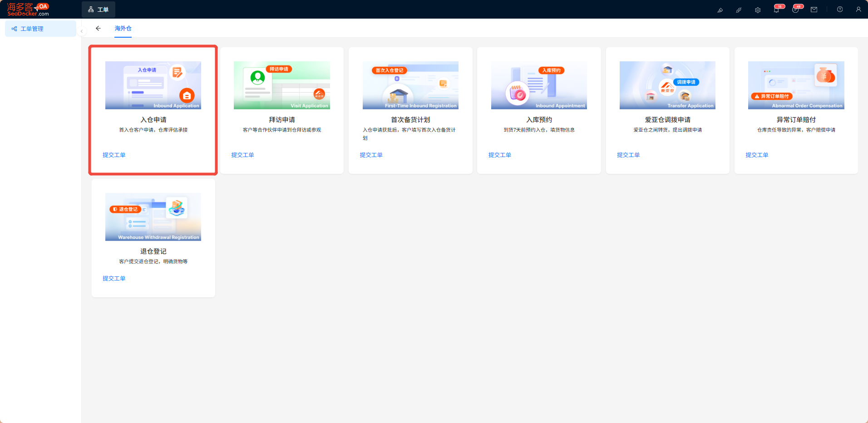Click the SeaDocker OA logo
Viewport: 868px width, 423px height.
28,10
